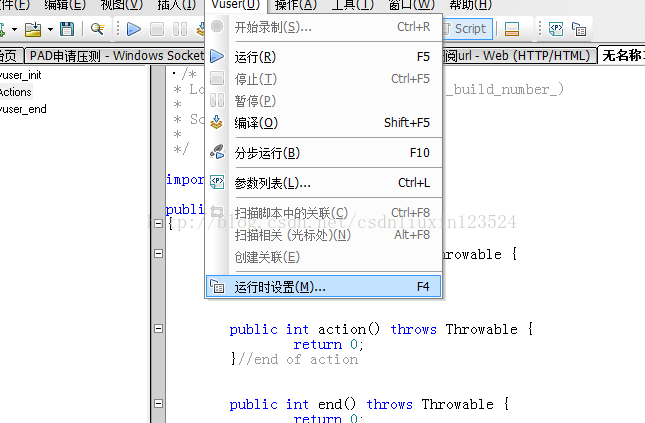Open parameter list icon in toolbar
This screenshot has width=645, height=423.
[556, 29]
